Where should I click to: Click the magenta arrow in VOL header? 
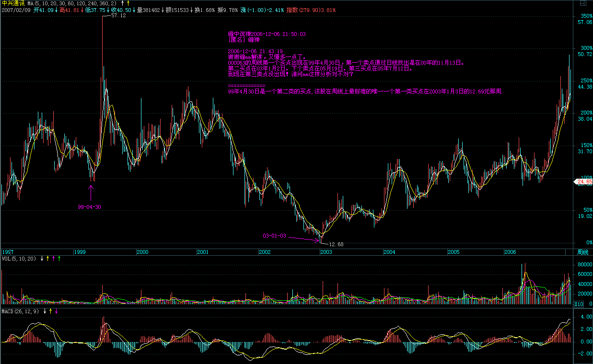coord(53,259)
